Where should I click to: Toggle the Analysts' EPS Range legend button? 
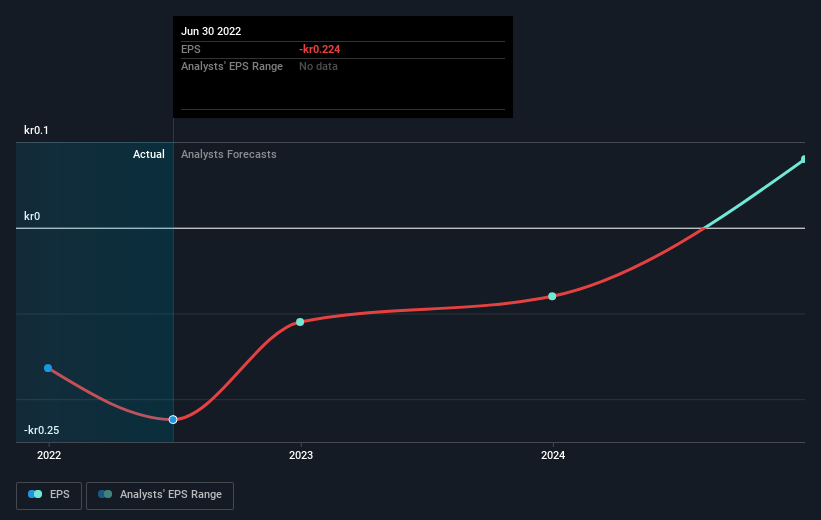coord(160,495)
